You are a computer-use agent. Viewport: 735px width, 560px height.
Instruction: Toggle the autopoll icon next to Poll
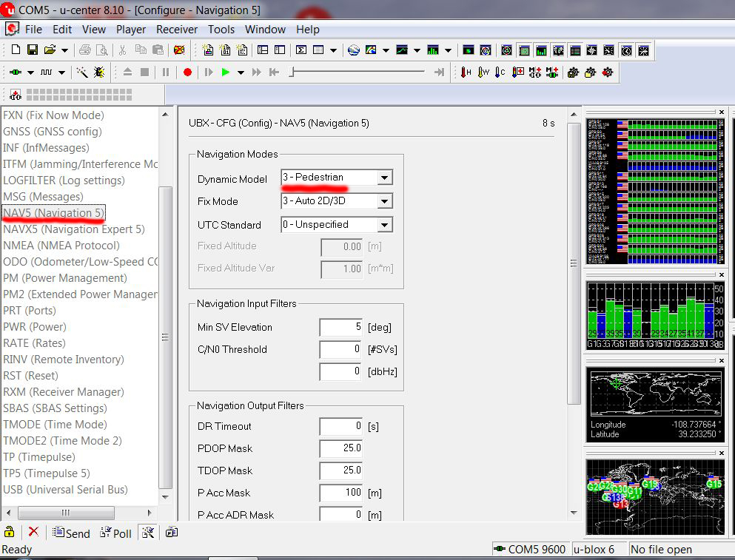pyautogui.click(x=148, y=533)
